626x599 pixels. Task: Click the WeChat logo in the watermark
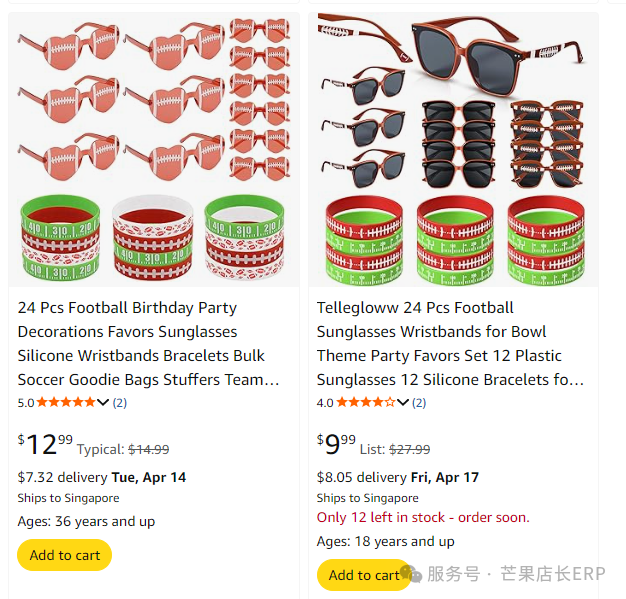click(409, 574)
